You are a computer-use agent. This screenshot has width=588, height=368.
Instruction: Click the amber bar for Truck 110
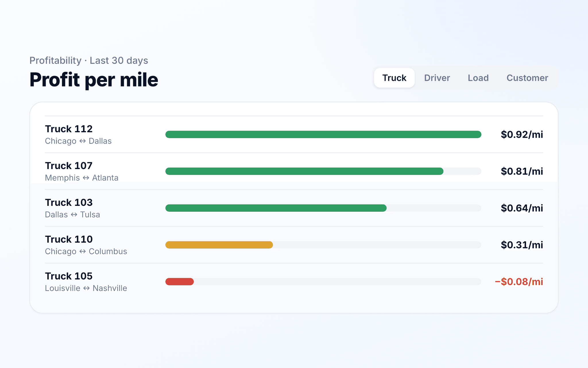pyautogui.click(x=219, y=245)
